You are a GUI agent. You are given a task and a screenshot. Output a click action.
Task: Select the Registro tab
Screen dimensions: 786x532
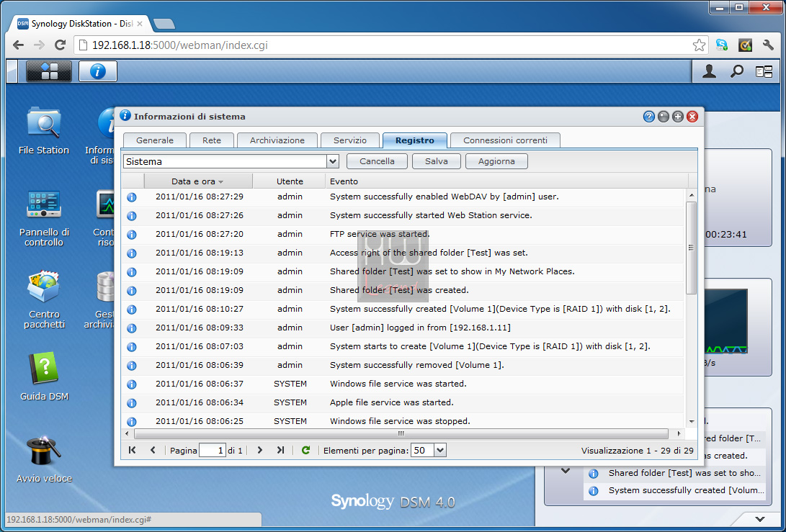(x=414, y=140)
